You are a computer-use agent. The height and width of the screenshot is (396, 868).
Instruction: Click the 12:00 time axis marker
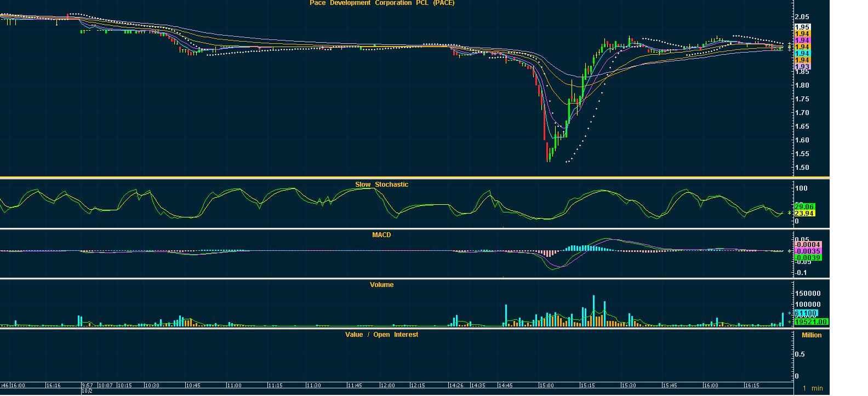[388, 386]
